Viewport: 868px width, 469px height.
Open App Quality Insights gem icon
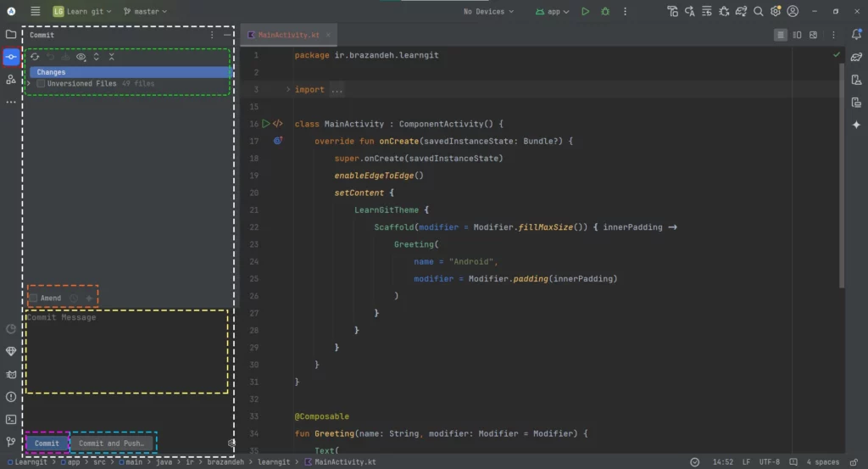pos(10,351)
